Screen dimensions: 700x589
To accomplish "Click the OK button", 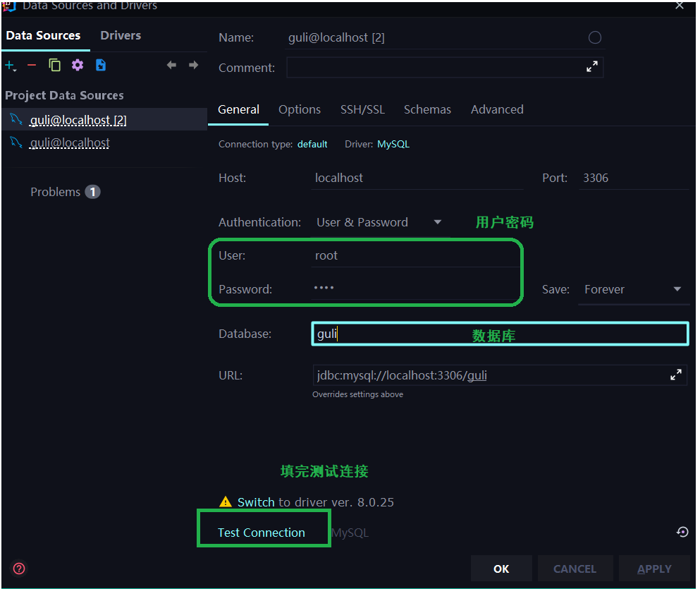I will pos(501,569).
